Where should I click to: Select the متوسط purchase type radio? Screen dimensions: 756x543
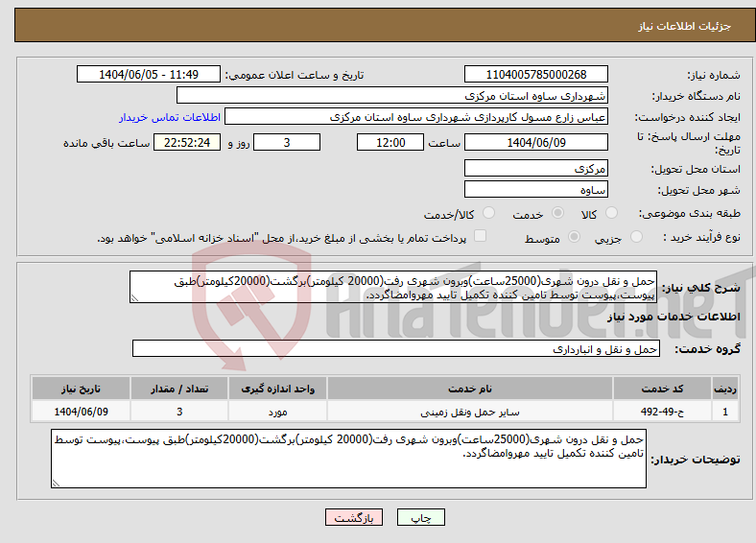(574, 237)
